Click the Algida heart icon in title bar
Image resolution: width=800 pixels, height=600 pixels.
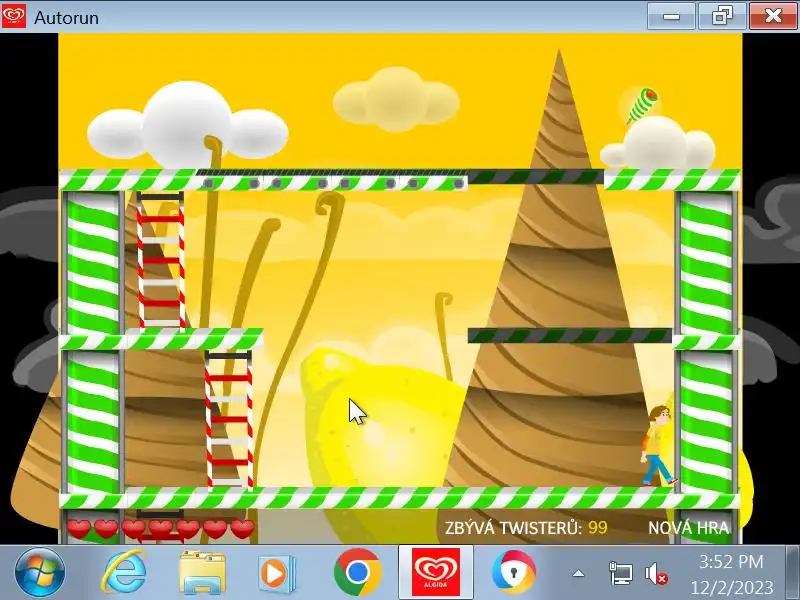pos(14,17)
